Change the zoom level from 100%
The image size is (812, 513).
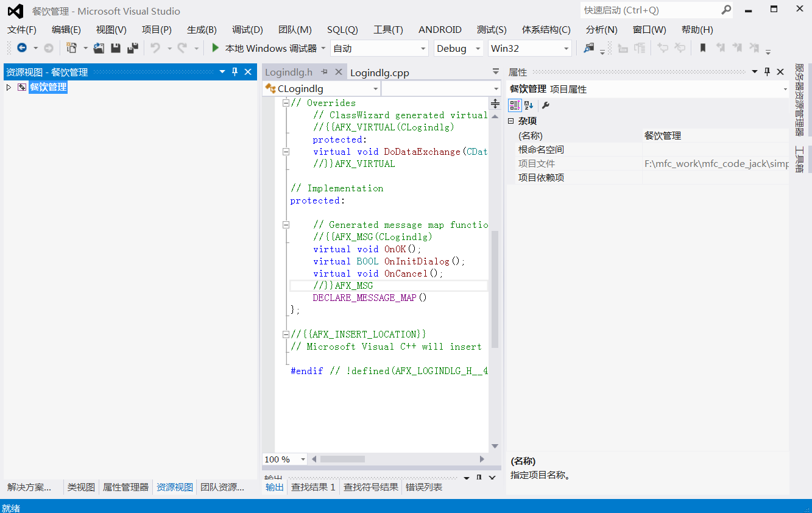pos(284,459)
